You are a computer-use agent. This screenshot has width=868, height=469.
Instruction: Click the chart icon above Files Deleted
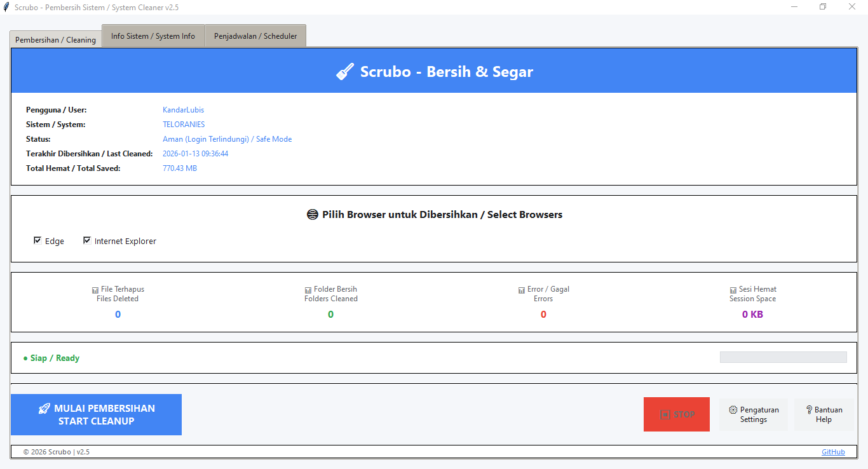coord(96,289)
